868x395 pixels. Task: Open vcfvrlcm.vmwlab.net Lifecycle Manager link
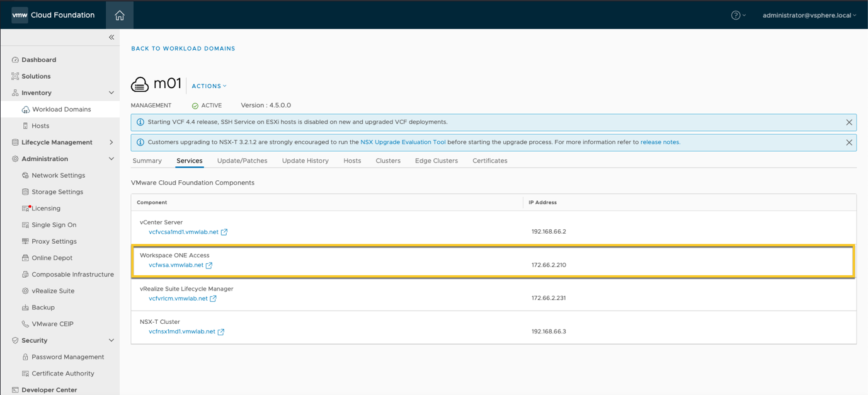point(178,299)
